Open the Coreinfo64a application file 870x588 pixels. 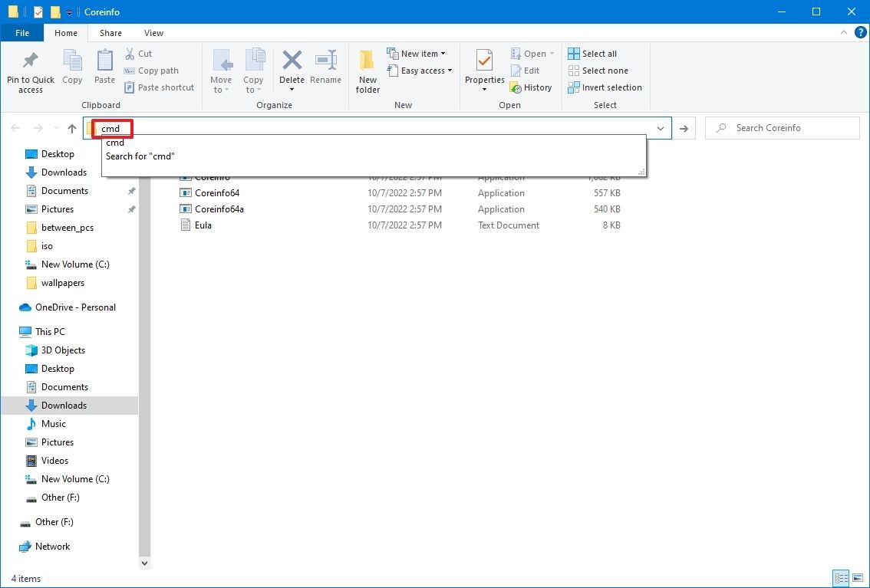[219, 209]
